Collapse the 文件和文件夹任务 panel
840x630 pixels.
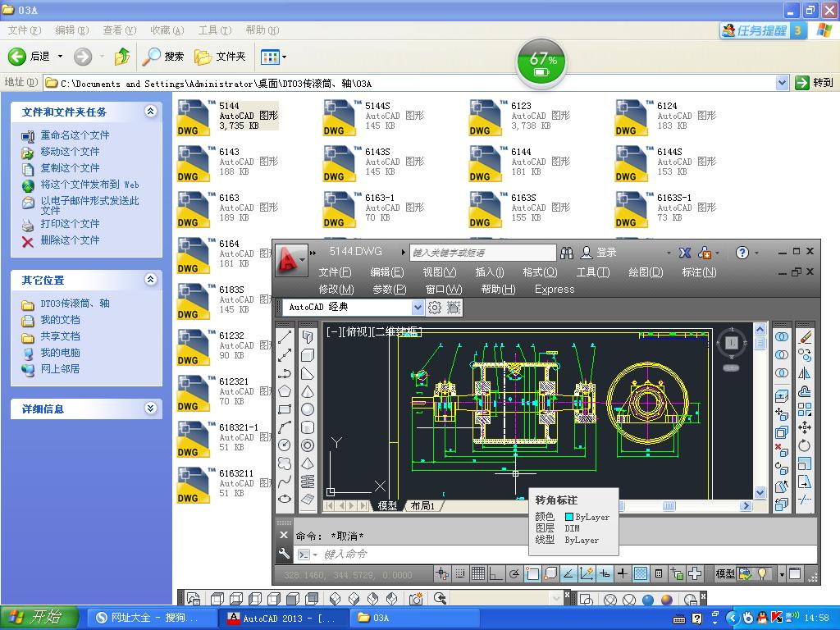coord(150,112)
